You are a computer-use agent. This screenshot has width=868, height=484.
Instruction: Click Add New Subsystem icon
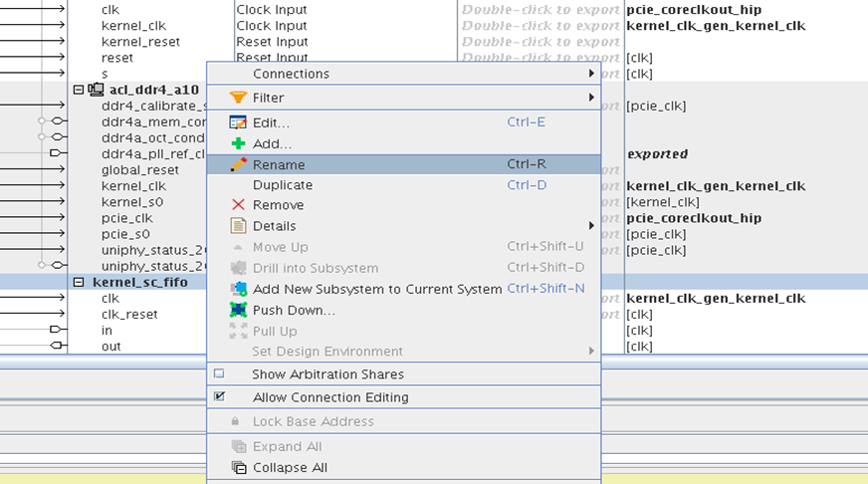point(238,289)
